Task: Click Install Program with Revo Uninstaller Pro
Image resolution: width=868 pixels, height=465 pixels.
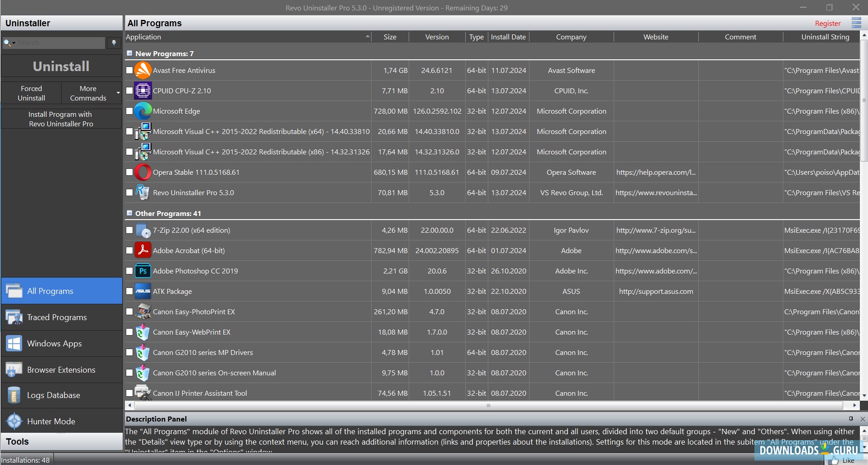Action: [61, 119]
